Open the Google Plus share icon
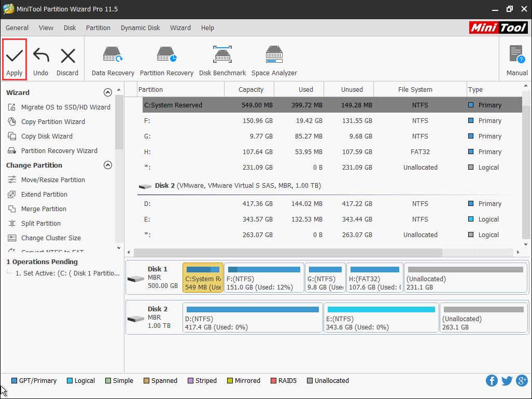This screenshot has width=532, height=399. click(x=522, y=381)
